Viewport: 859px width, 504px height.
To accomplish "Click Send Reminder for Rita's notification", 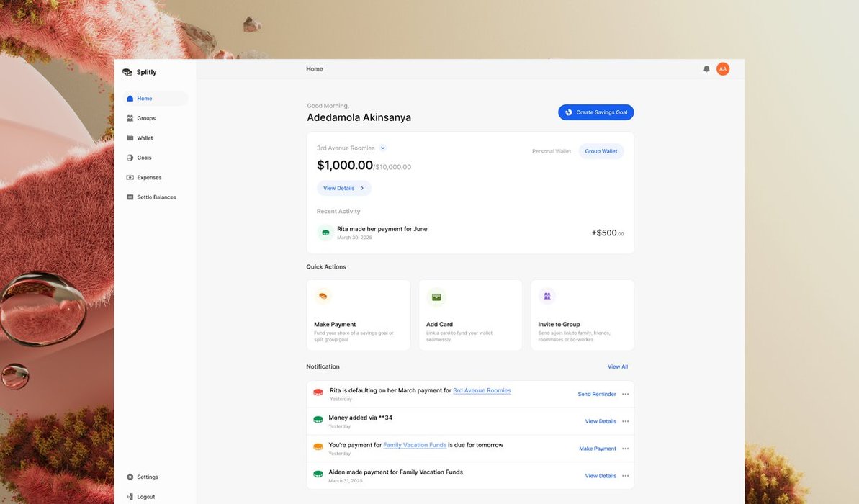I will (x=597, y=394).
